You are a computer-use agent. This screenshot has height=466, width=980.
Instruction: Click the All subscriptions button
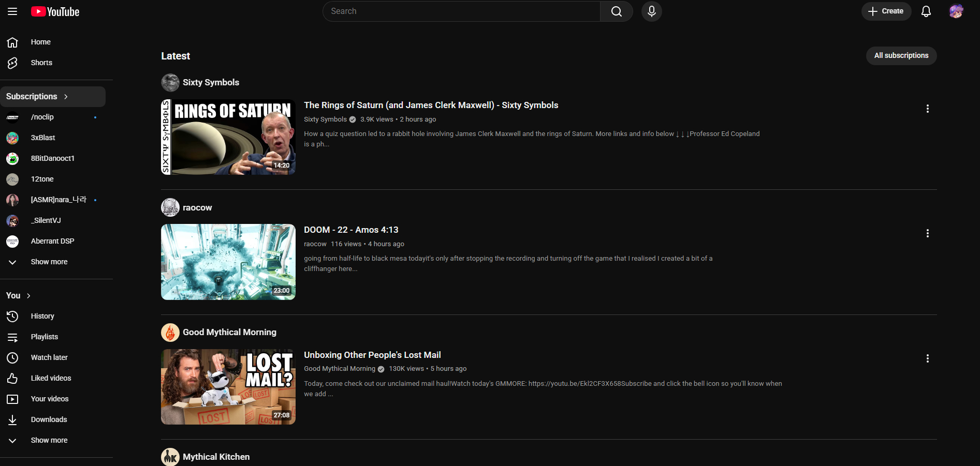click(x=901, y=56)
